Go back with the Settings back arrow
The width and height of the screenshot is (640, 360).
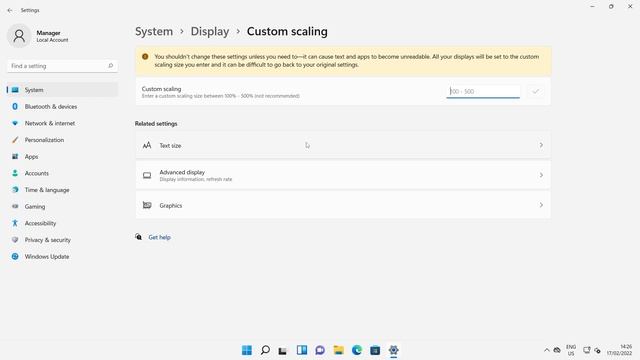(x=10, y=10)
